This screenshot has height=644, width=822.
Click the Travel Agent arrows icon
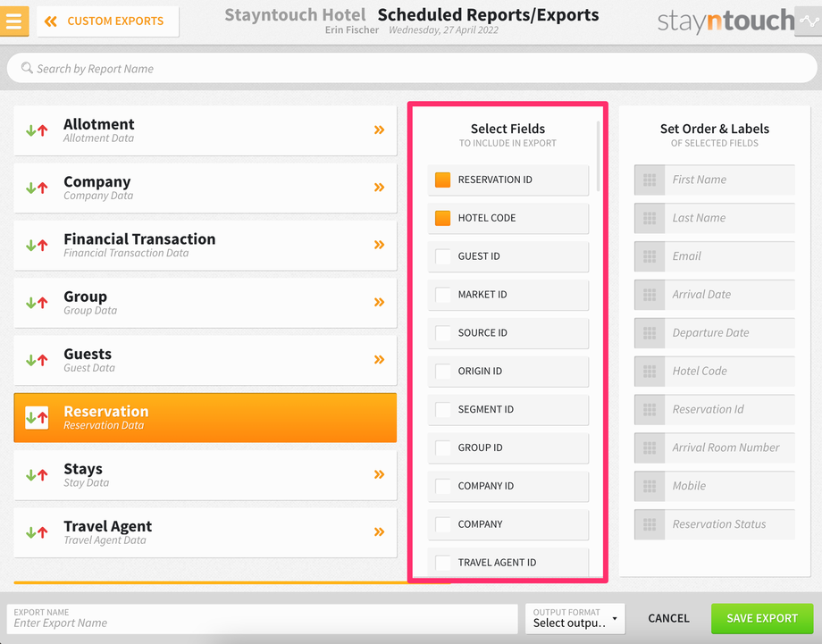click(x=37, y=532)
